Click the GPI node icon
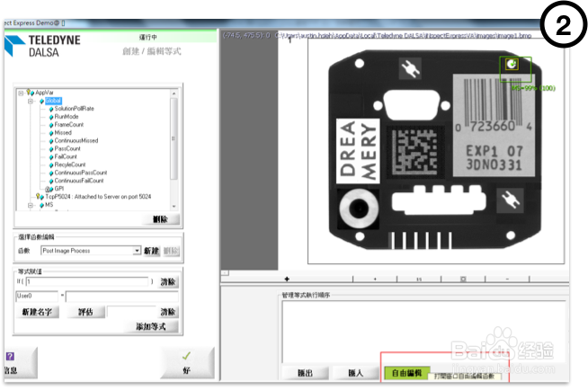Screen dimensions: 588x390 point(49,189)
